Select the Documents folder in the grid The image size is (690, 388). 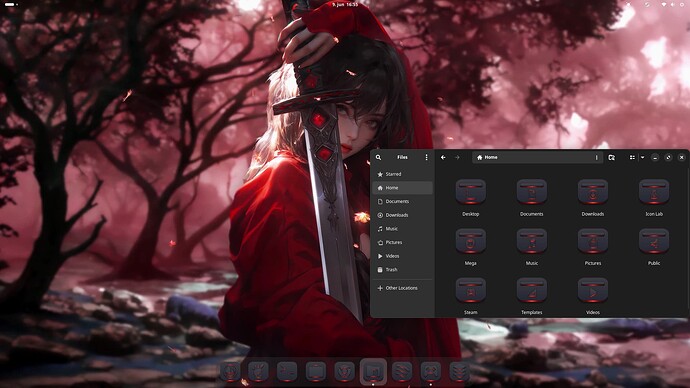pyautogui.click(x=532, y=192)
